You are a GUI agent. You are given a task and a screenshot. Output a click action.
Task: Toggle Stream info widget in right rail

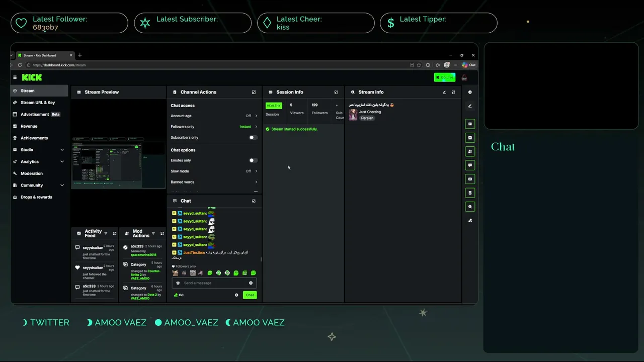coord(470,207)
